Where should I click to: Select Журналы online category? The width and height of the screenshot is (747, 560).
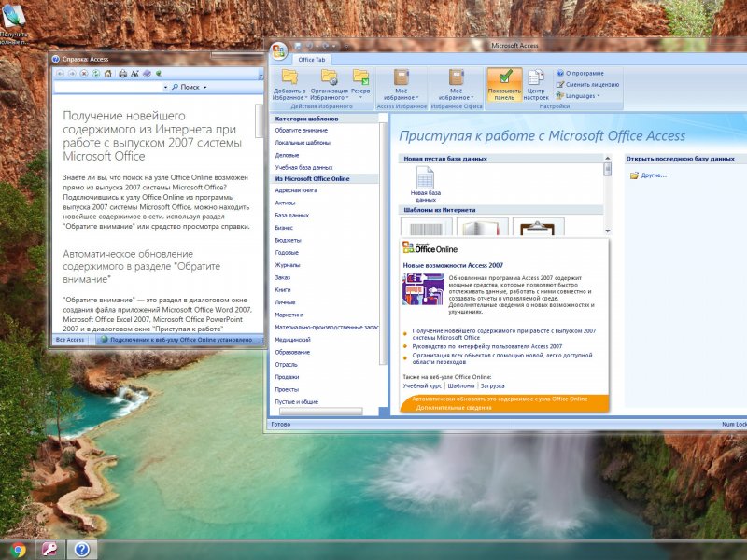coord(288,265)
